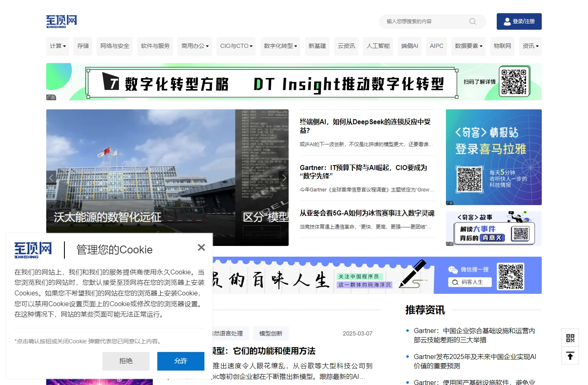Click the 模型创新 article tag
This screenshot has width=588, height=385.
(x=271, y=333)
